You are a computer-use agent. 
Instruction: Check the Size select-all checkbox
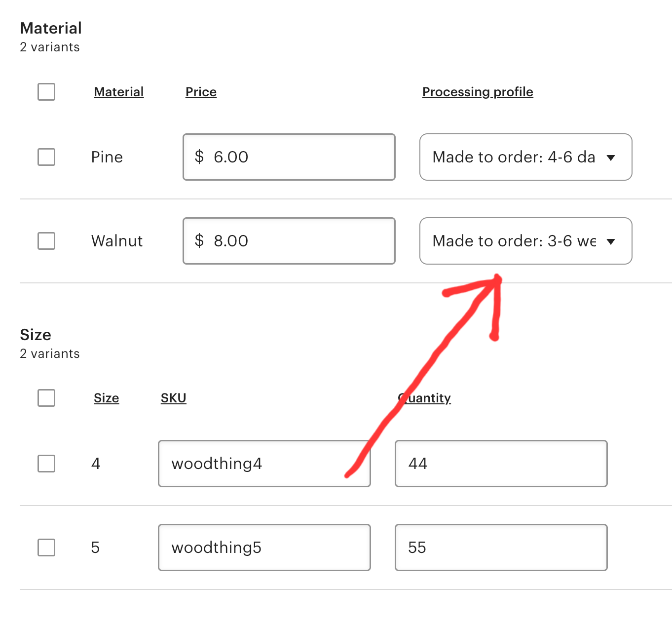click(x=46, y=398)
